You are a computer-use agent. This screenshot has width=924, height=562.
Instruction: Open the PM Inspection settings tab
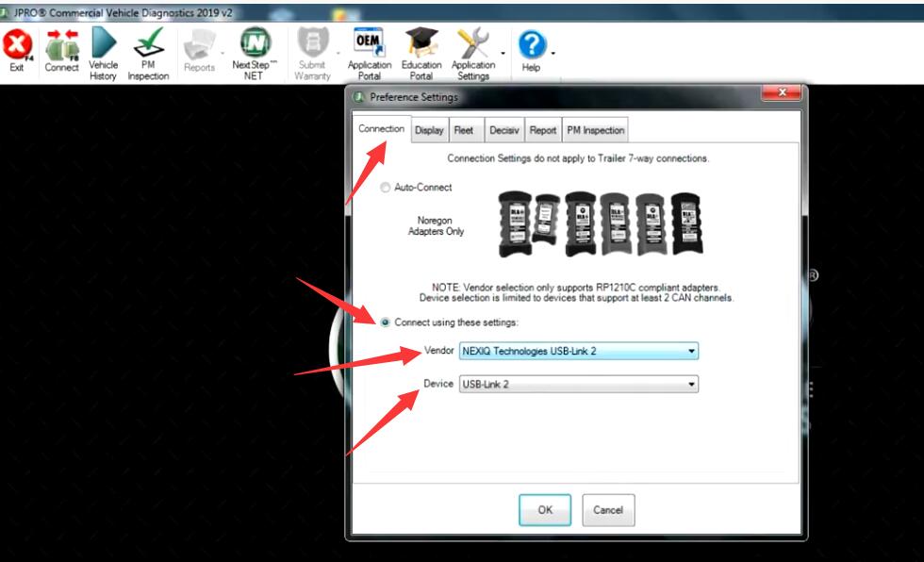pos(595,130)
